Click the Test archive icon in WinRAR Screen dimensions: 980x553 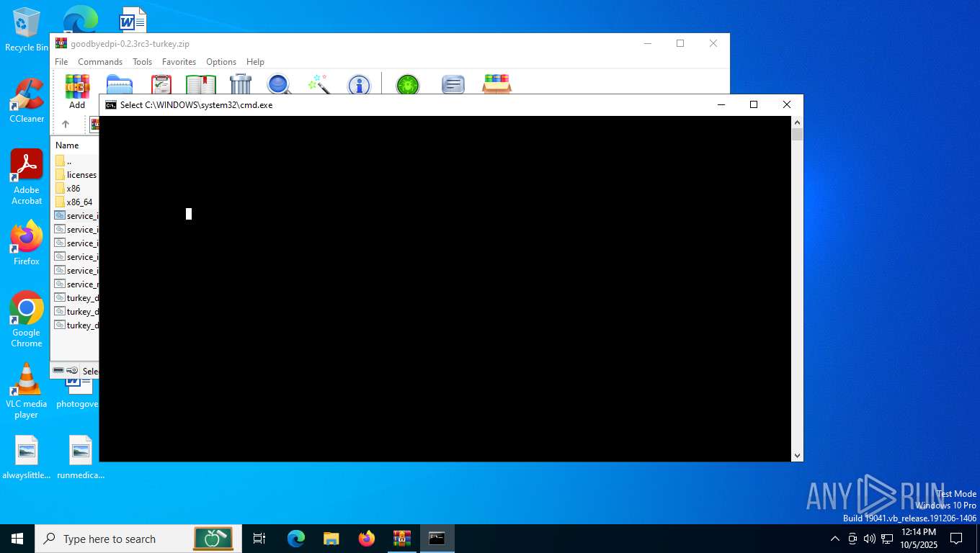click(161, 85)
